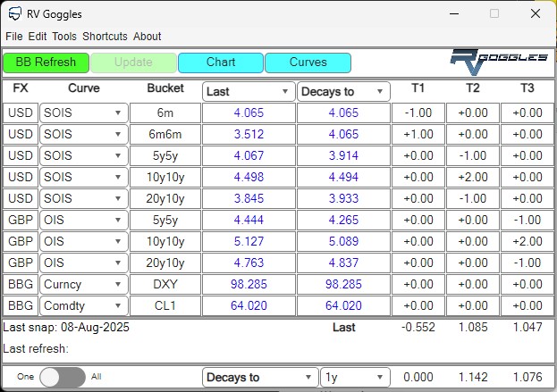The height and width of the screenshot is (392, 557).
Task: Open the SOIS curve dropdown for USD 10y10y row
Action: [84, 178]
